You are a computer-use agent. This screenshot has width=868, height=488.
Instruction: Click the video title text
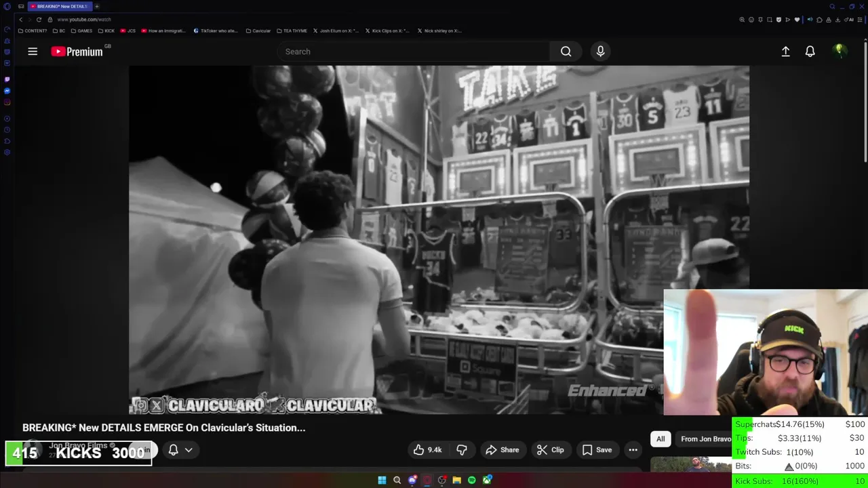pyautogui.click(x=163, y=428)
